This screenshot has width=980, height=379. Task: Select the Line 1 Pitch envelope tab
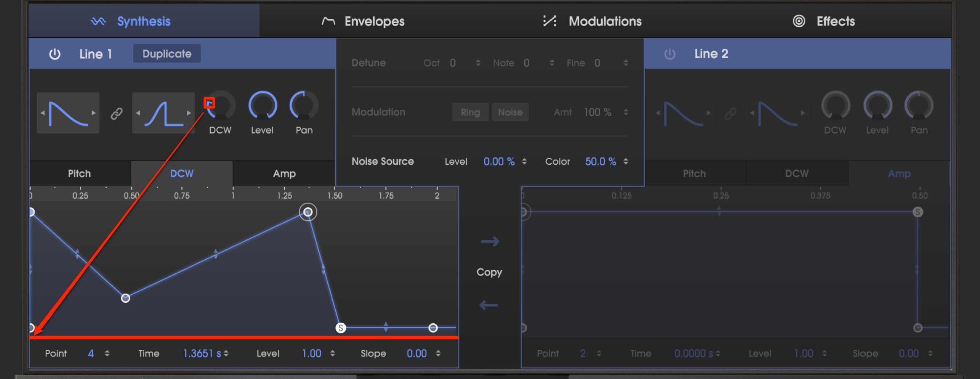pos(80,173)
